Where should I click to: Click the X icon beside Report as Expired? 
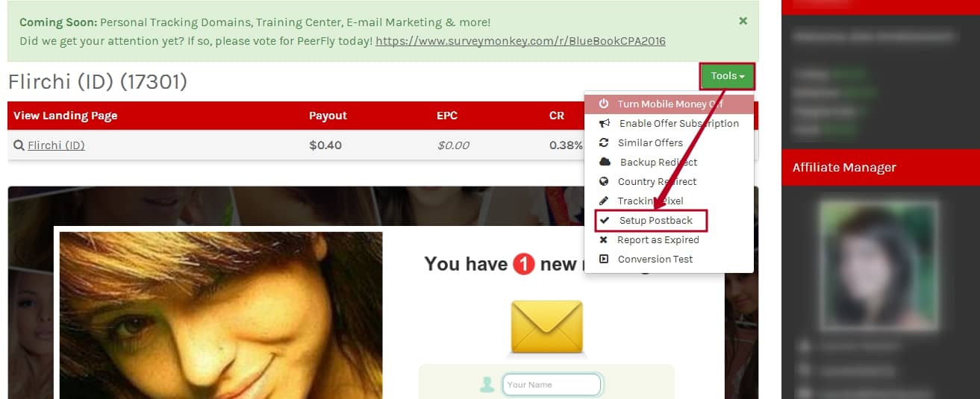603,239
